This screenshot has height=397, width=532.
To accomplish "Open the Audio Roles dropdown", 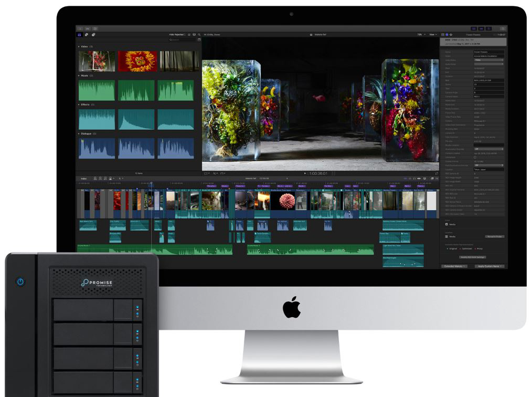I will (x=488, y=64).
